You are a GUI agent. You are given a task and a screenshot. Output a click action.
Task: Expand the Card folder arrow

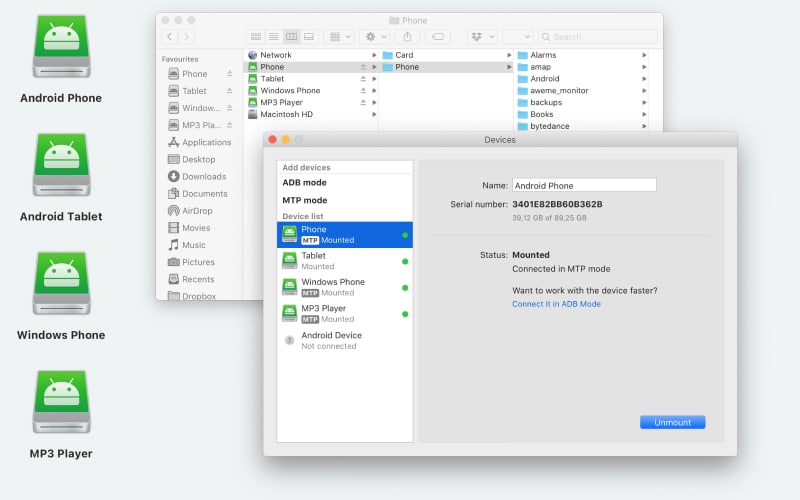(509, 55)
